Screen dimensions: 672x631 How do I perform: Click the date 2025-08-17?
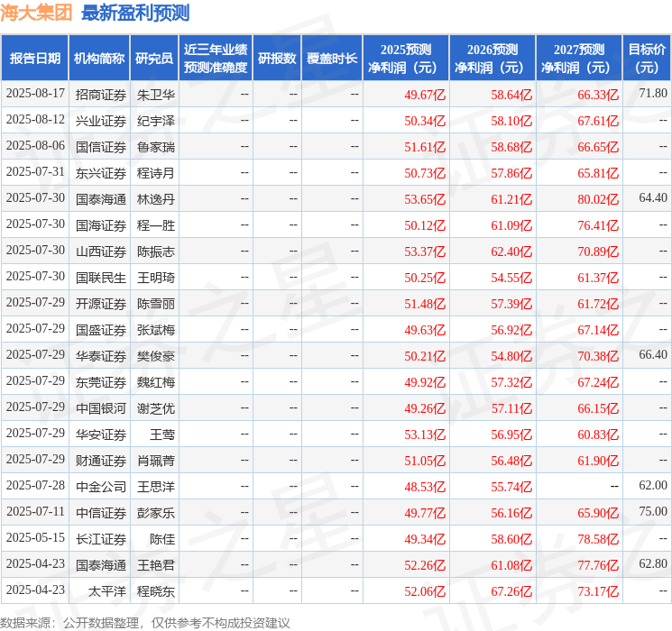35,94
